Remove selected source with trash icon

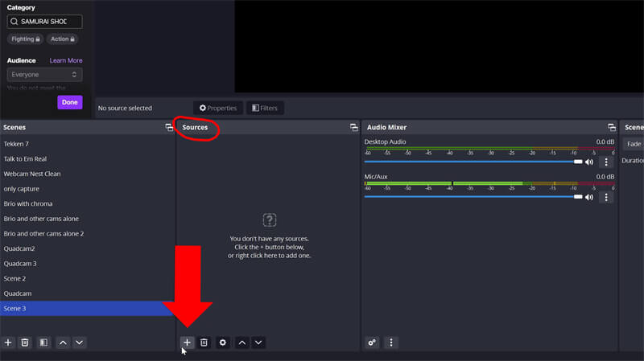(x=204, y=343)
